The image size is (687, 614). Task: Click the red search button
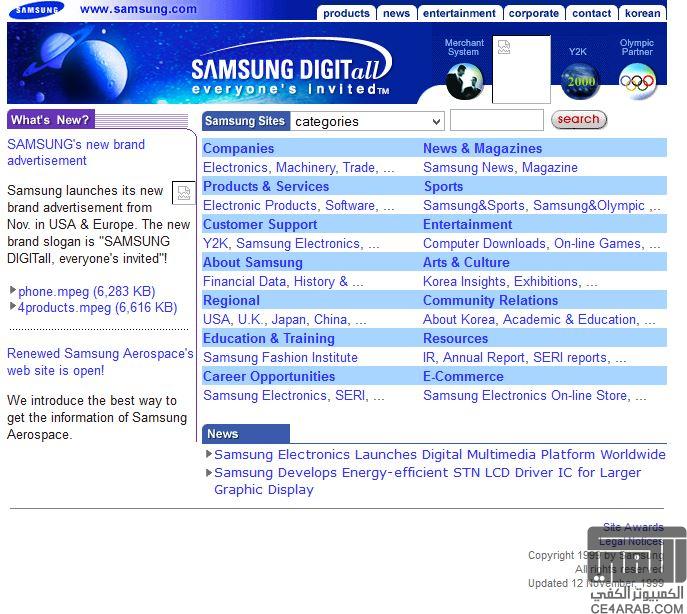point(579,120)
